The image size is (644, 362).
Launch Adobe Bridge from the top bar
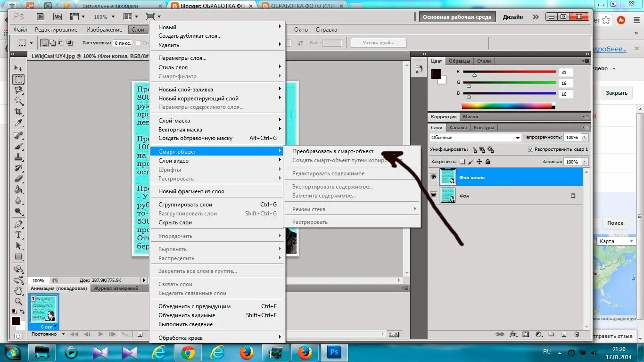[x=41, y=16]
